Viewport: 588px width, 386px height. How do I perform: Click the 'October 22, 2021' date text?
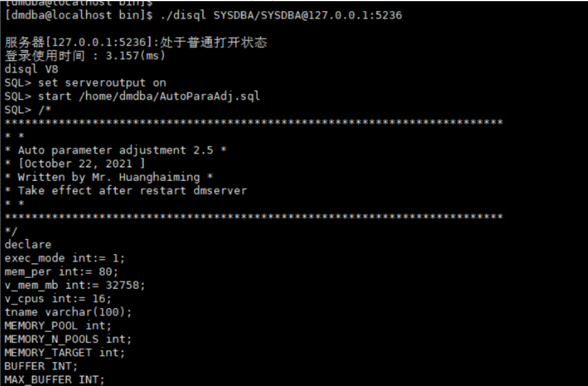74,164
